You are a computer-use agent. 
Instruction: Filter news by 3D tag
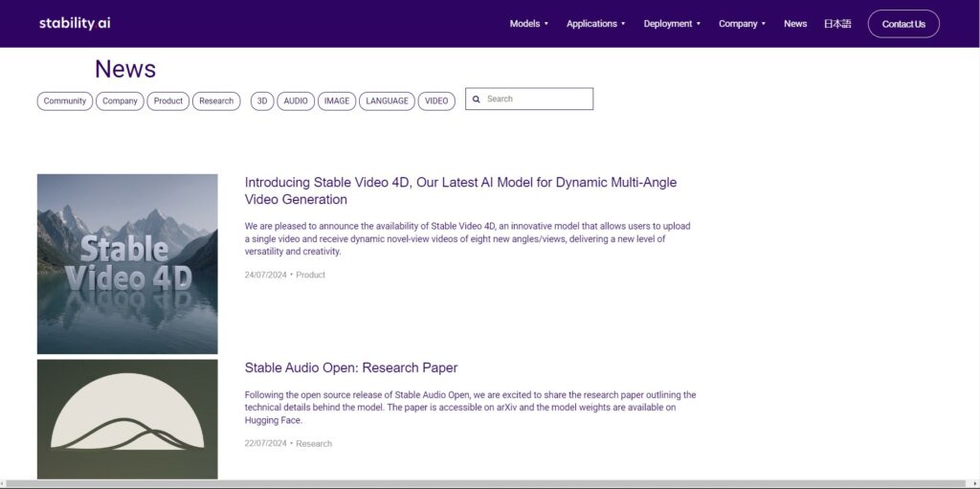pyautogui.click(x=262, y=100)
